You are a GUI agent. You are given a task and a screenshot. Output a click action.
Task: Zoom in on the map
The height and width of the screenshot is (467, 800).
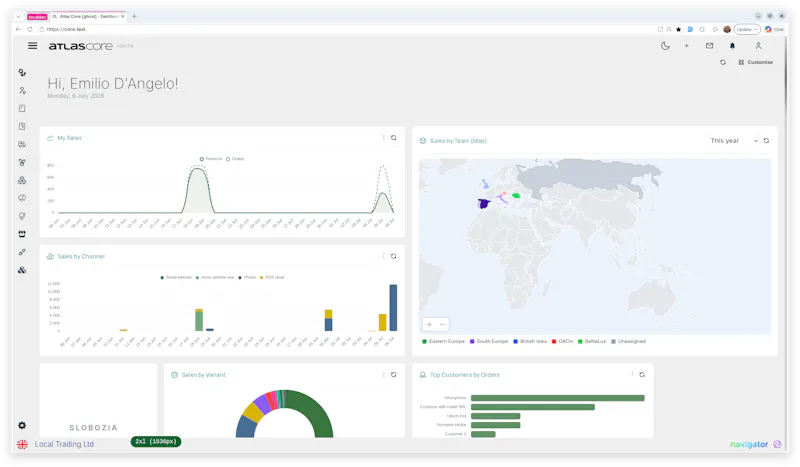point(429,325)
